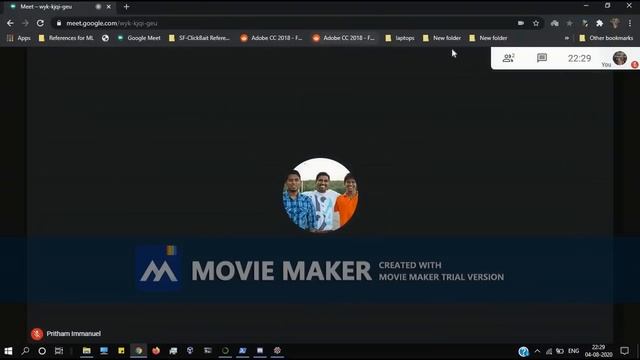Open the second New folder bookmark

click(x=488, y=38)
